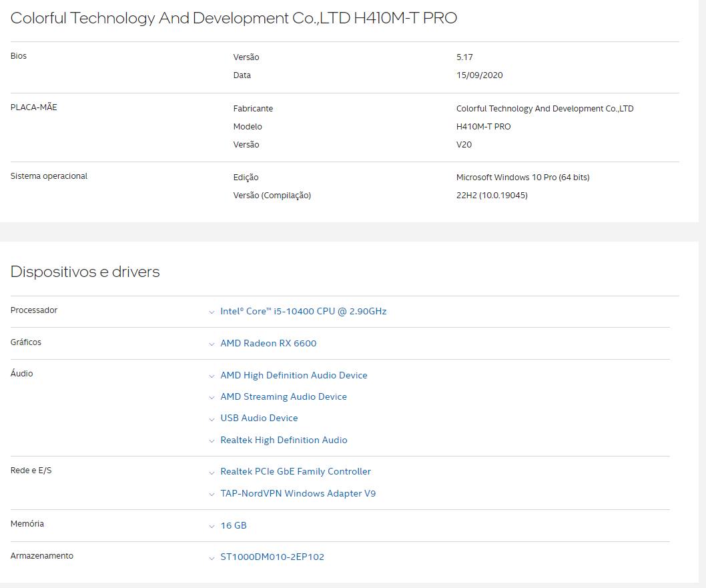706x588 pixels.
Task: Expand Realtek High Definition Audio chevron
Action: (x=212, y=440)
